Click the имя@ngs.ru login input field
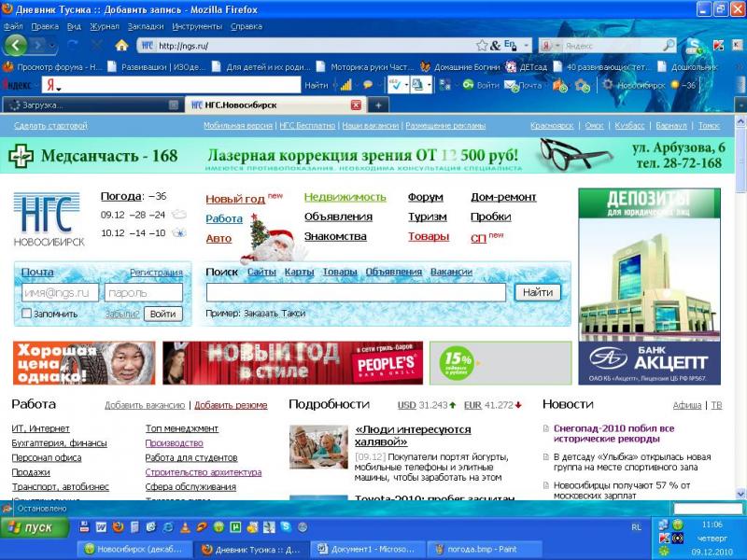This screenshot has height=560, width=747. click(60, 293)
